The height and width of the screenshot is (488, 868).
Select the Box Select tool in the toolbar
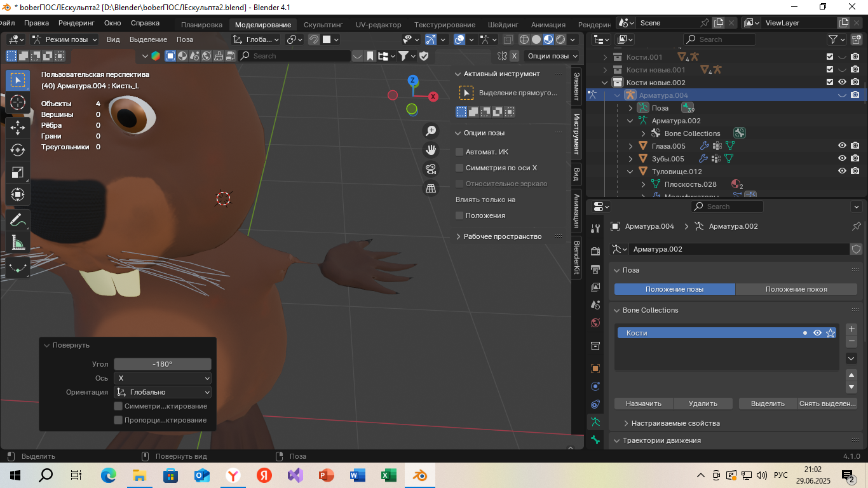coord(18,80)
